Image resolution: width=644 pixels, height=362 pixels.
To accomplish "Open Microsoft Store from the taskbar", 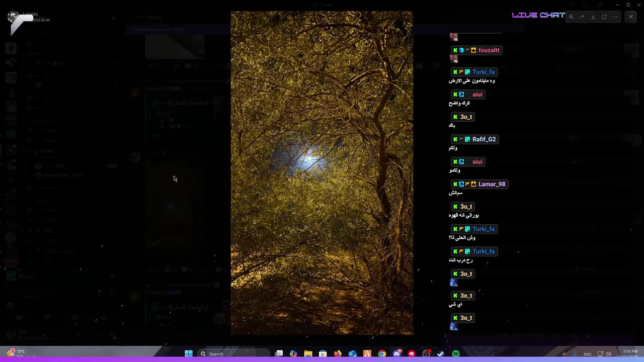I will 323,354.
